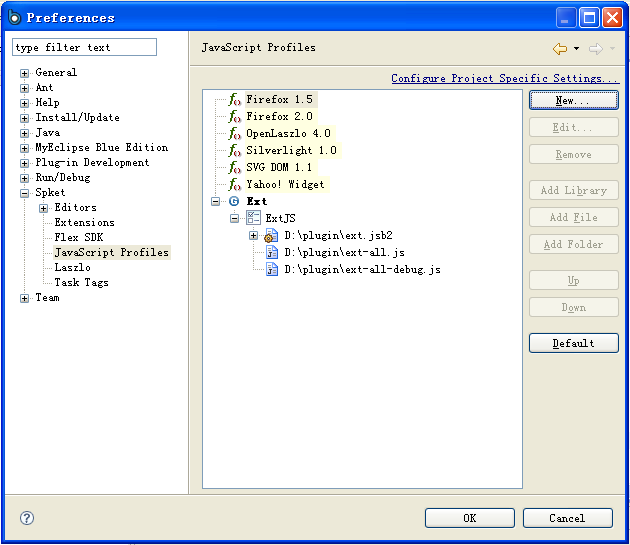630x545 pixels.
Task: Select the Firefox 2.0 profile label
Action: click(x=279, y=116)
